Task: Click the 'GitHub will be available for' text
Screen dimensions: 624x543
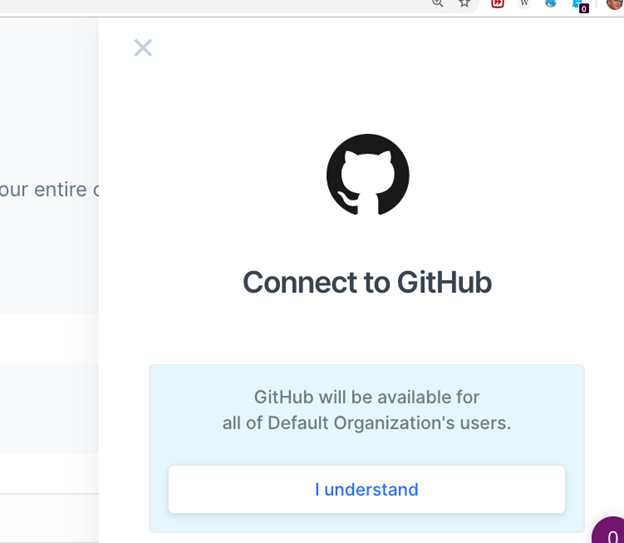Action: pyautogui.click(x=367, y=397)
